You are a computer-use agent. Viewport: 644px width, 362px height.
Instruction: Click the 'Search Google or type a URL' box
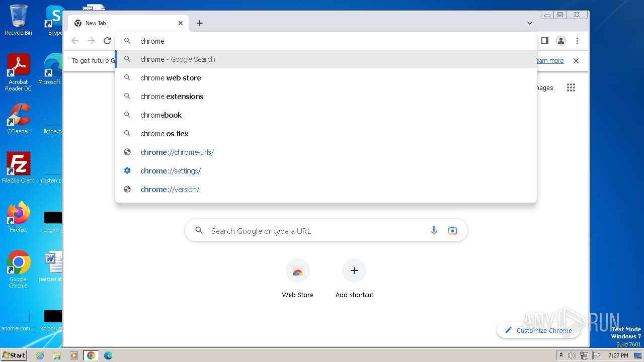pos(326,231)
